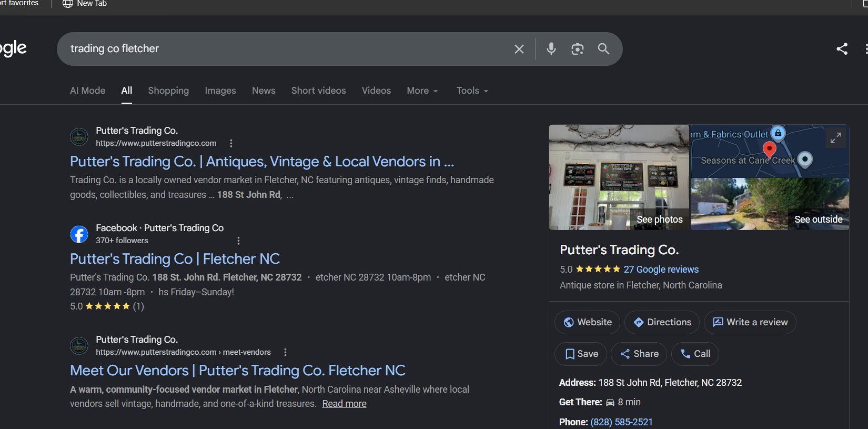The image size is (868, 429).
Task: Open the See photos thumbnail
Action: point(619,177)
